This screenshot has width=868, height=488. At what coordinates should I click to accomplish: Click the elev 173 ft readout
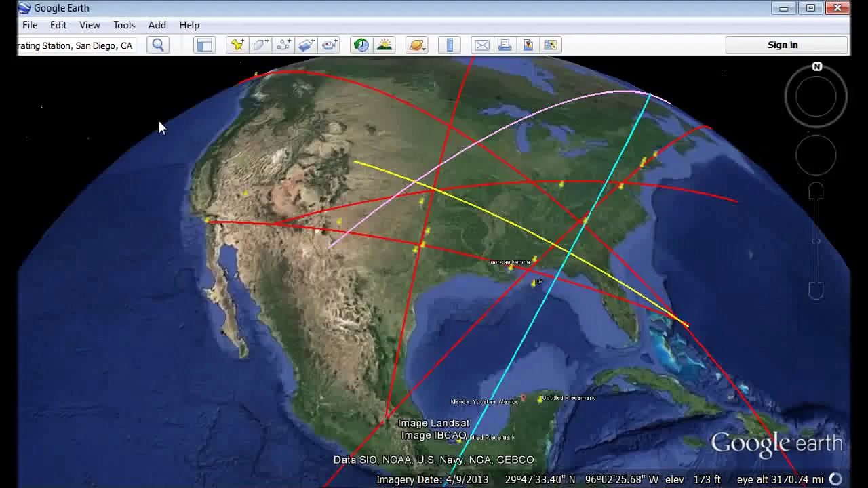(x=693, y=479)
